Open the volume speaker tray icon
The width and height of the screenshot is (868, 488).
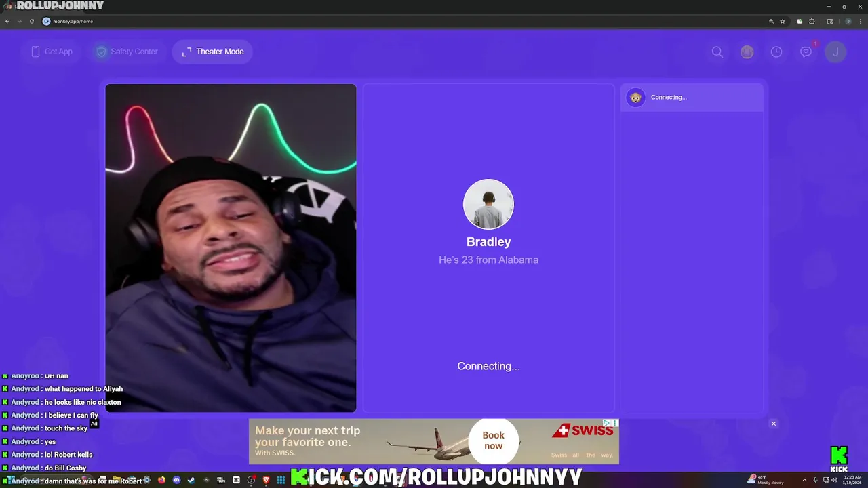(834, 480)
